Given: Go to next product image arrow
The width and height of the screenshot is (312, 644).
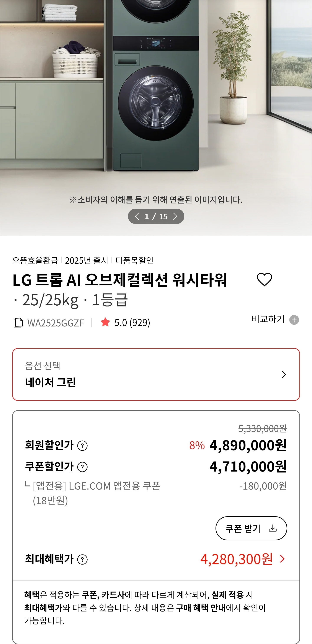Looking at the screenshot, I should (x=175, y=216).
